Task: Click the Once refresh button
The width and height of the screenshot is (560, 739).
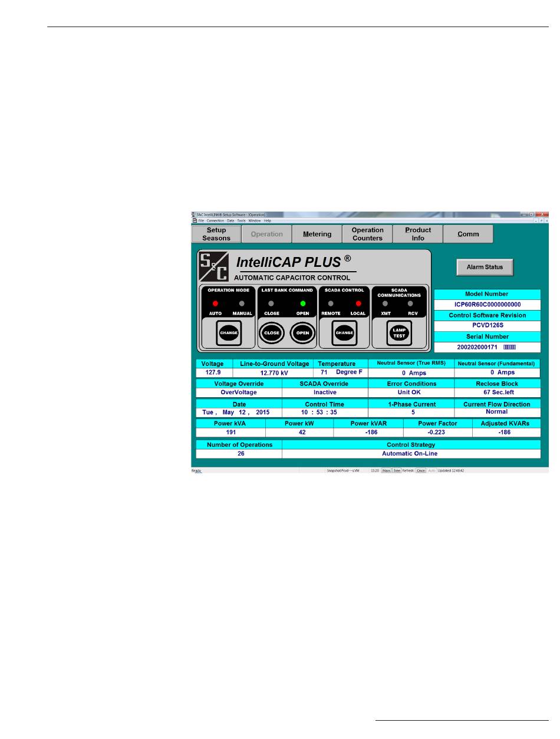Action: [x=421, y=471]
